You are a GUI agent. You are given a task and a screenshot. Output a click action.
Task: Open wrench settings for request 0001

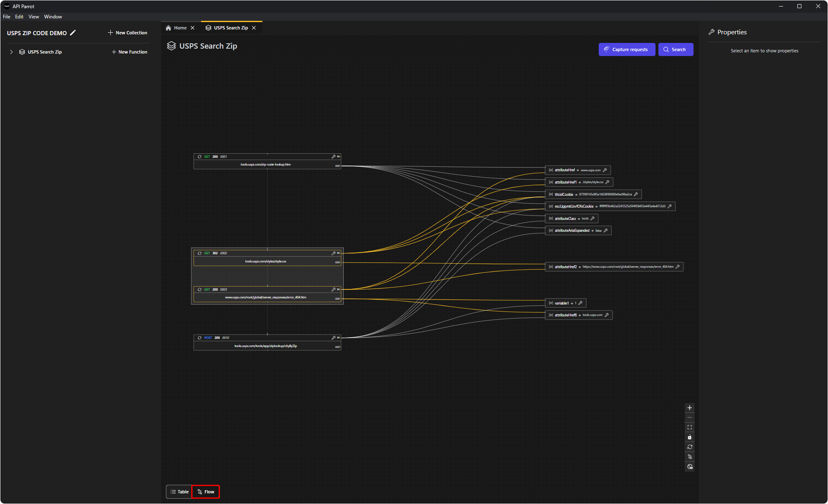333,157
